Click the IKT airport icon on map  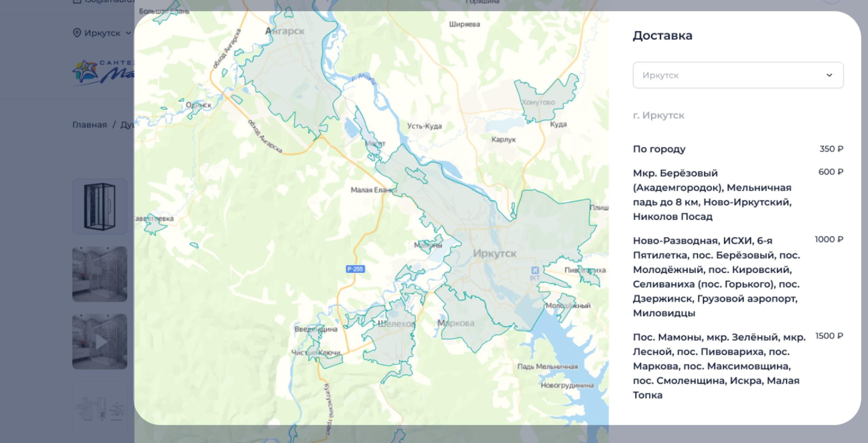pyautogui.click(x=535, y=270)
